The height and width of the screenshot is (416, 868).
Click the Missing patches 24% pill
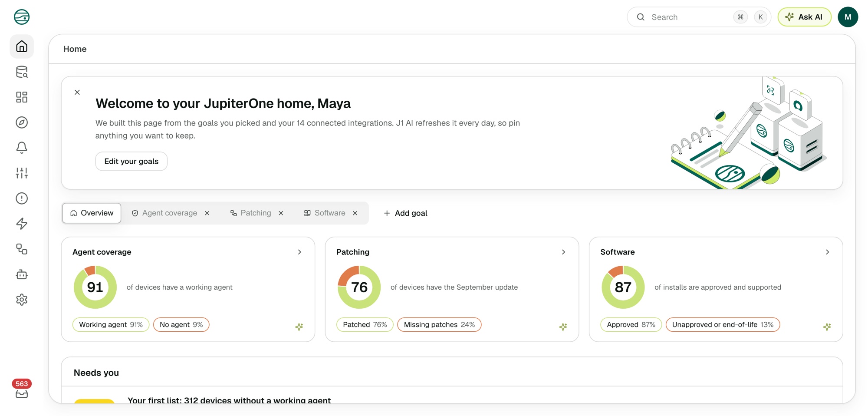439,324
